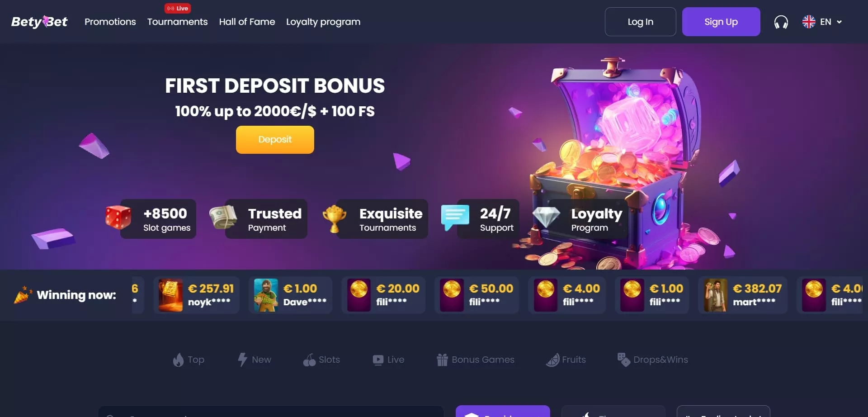Open the Live games category icon
Screen dimensions: 868x417
pos(378,360)
